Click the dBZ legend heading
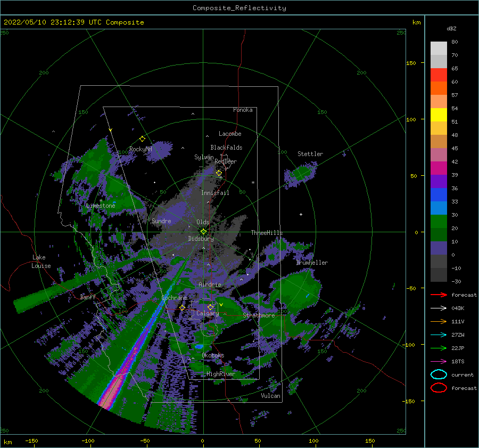The image size is (479, 448). pyautogui.click(x=451, y=29)
